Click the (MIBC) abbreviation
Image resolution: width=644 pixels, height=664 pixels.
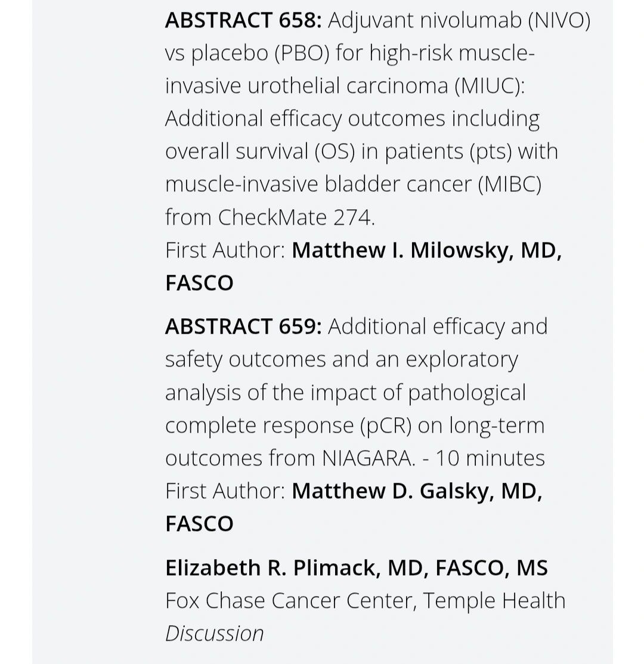click(x=510, y=185)
